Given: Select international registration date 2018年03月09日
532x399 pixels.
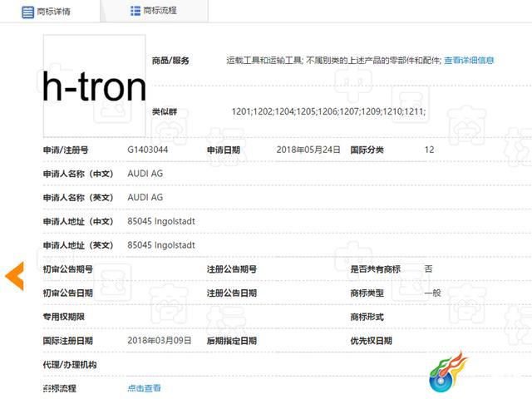Looking at the screenshot, I should click(x=160, y=340).
